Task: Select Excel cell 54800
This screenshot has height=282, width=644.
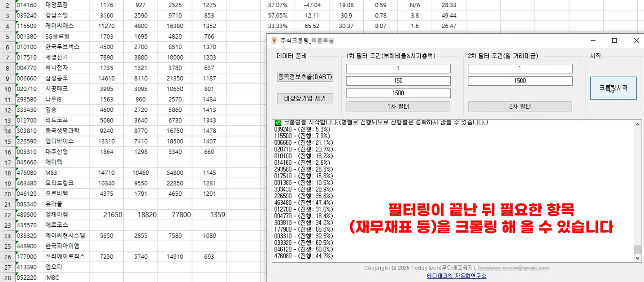Action: pos(175,173)
